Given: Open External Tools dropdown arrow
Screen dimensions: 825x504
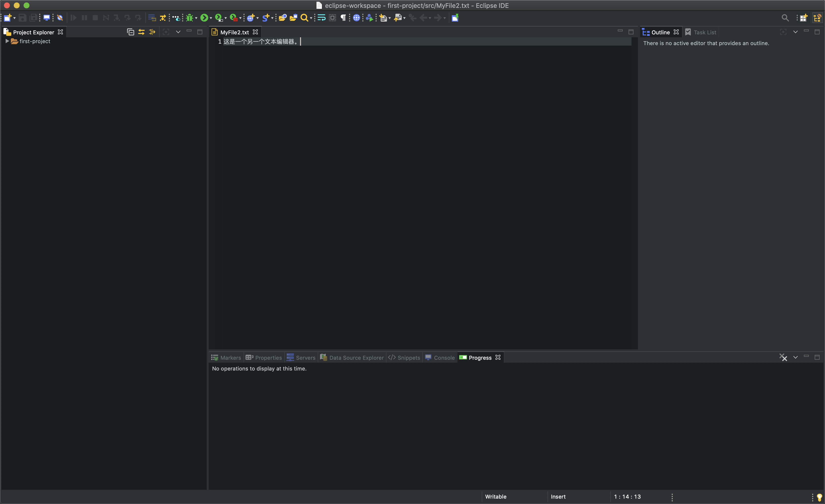Looking at the screenshot, I should [240, 18].
